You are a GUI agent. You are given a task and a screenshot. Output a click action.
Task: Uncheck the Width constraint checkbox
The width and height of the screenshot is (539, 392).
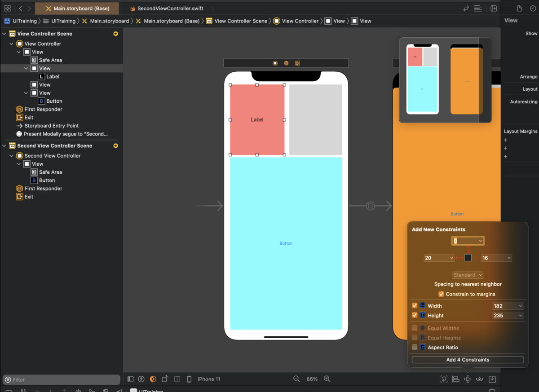pos(415,306)
